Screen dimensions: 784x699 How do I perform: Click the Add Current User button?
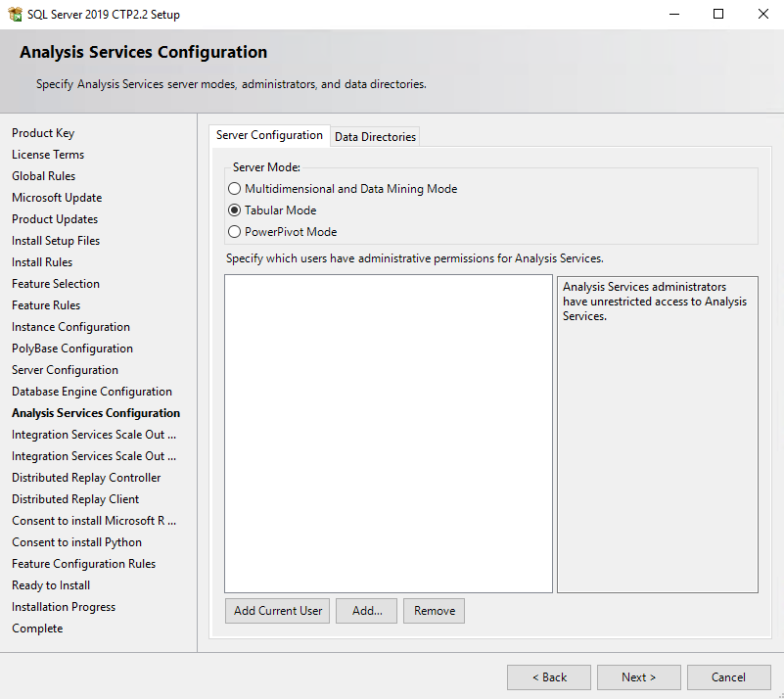pos(278,611)
